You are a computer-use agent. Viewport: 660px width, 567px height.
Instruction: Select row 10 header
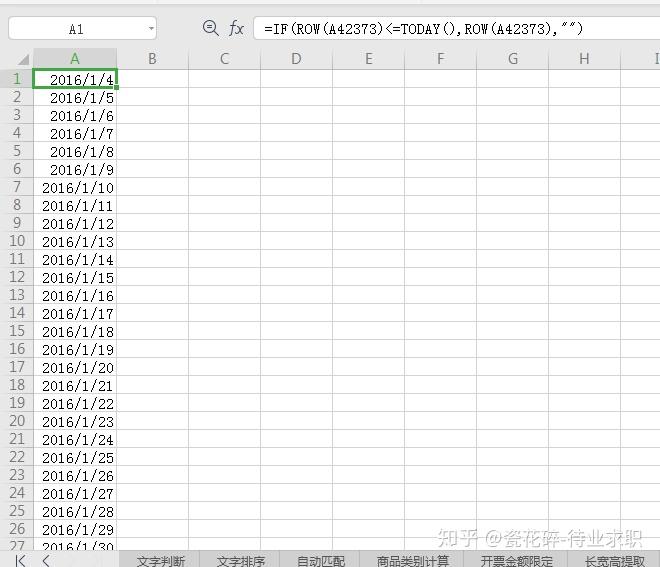click(x=17, y=241)
